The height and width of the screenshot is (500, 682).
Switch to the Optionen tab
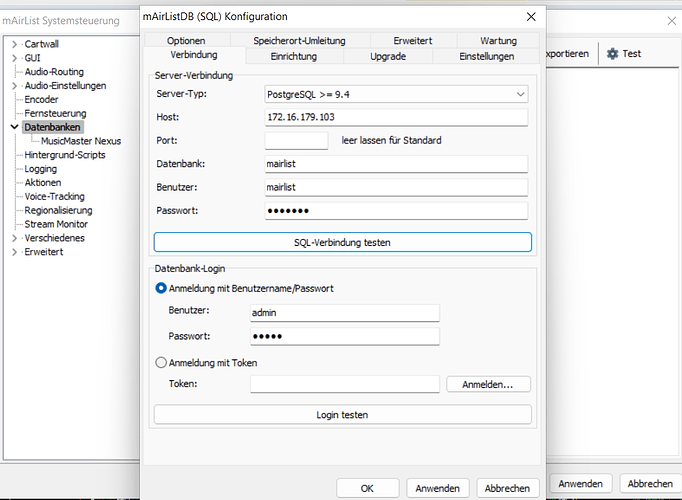pos(186,40)
